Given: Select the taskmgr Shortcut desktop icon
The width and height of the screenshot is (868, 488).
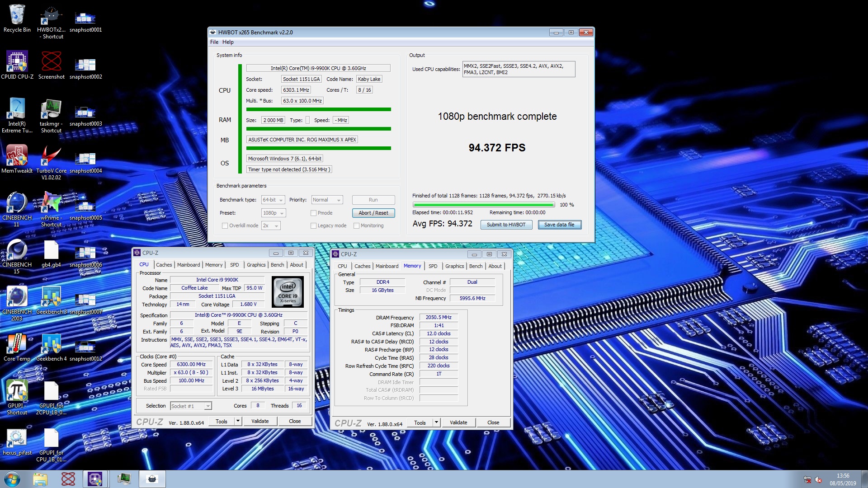Looking at the screenshot, I should tap(51, 116).
